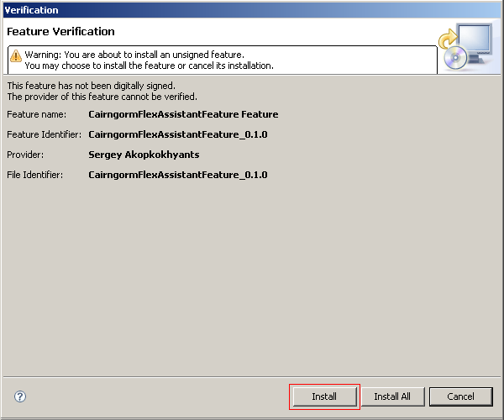504x420 pixels.
Task: Select the File Identifier value text
Action: (x=177, y=175)
